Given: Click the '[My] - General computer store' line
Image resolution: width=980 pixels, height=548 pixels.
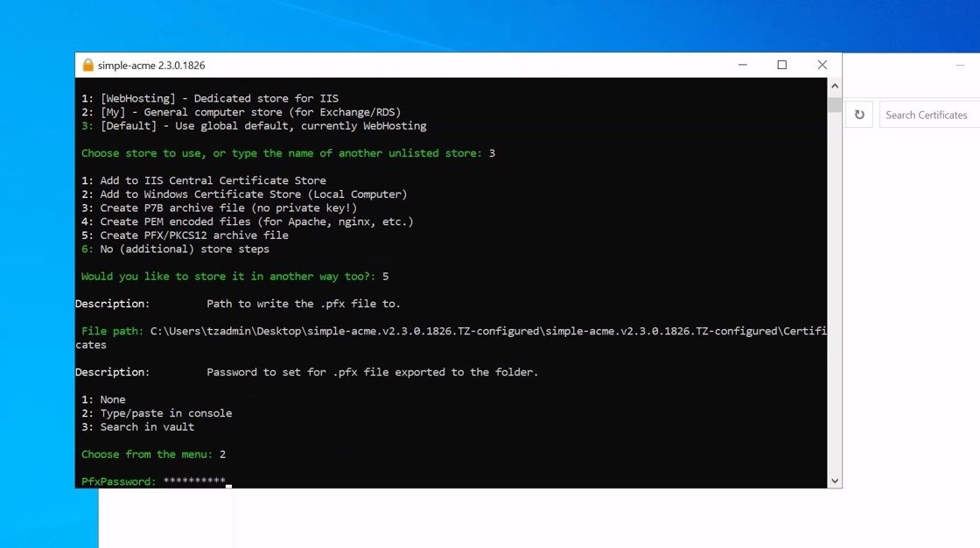Looking at the screenshot, I should (x=241, y=112).
